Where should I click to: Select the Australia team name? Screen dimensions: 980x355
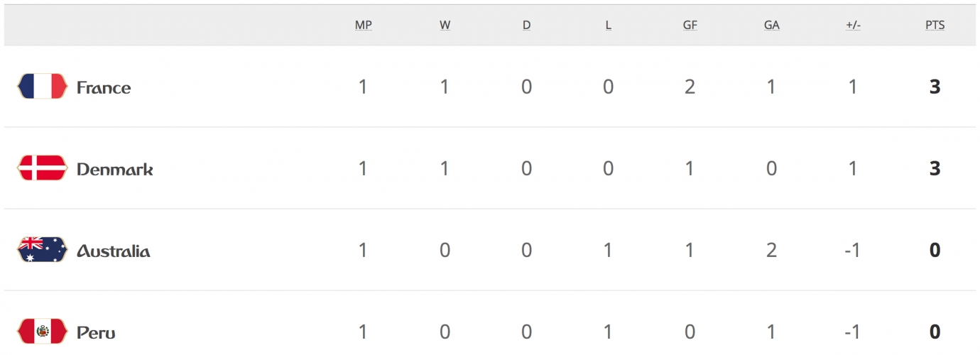[113, 251]
